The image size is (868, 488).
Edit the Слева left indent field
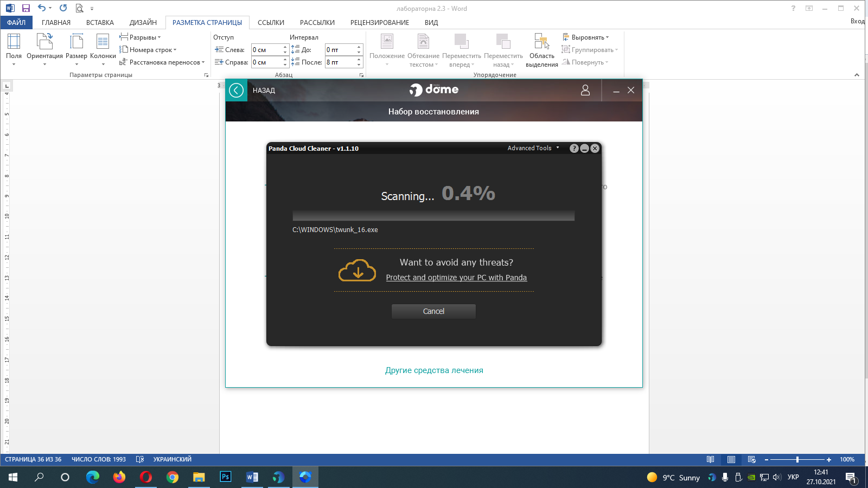(x=266, y=49)
